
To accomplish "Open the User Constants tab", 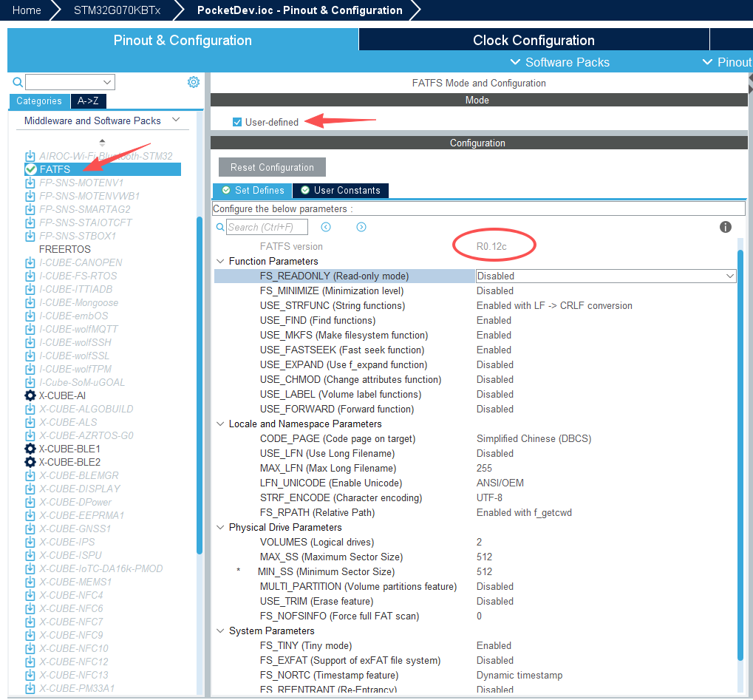I will [x=341, y=190].
